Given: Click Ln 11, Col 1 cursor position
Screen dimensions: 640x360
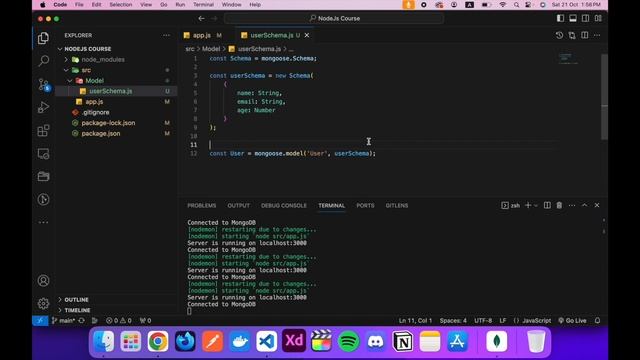Looking at the screenshot, I should 415,320.
